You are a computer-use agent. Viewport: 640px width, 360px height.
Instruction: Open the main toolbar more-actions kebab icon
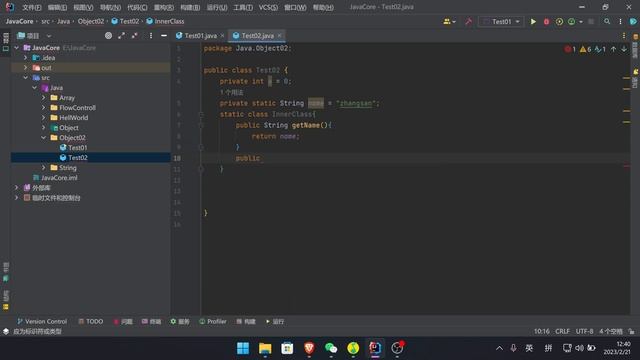coord(620,22)
